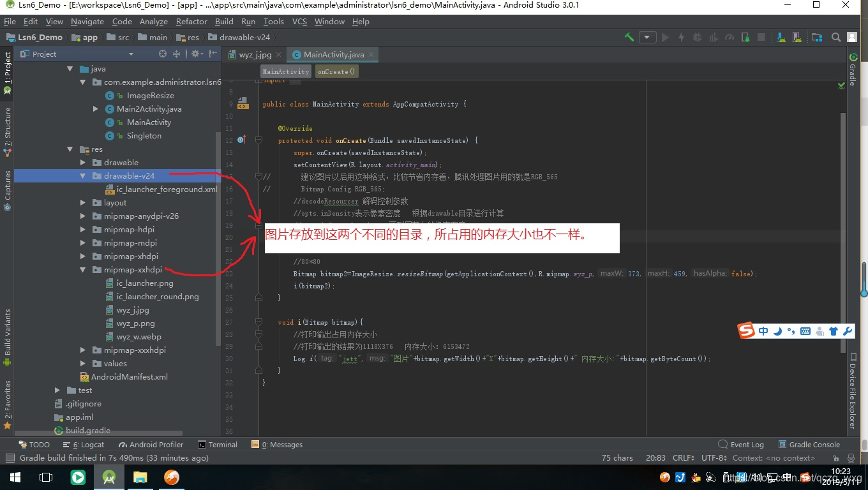Expand the drawable folder
The height and width of the screenshot is (490, 868).
[x=83, y=163]
